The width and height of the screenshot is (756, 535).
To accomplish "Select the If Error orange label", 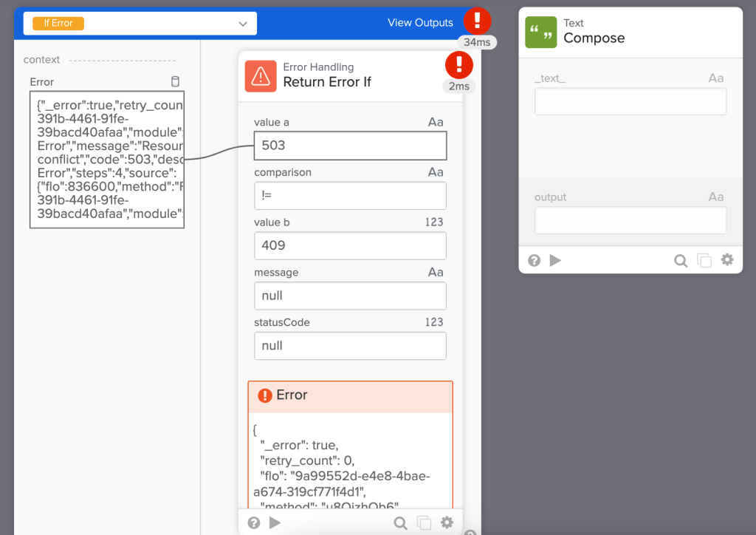I will (58, 24).
